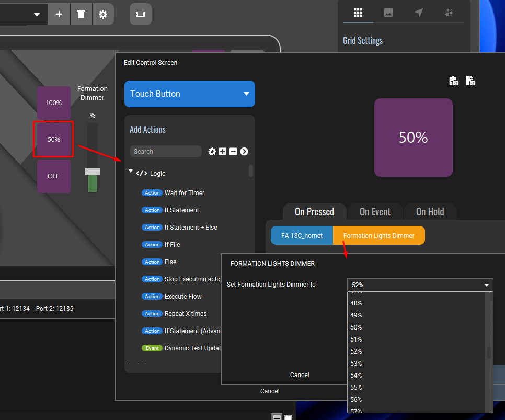Image resolution: width=505 pixels, height=420 pixels.
Task: Select the stars effects tab icon
Action: [x=449, y=13]
